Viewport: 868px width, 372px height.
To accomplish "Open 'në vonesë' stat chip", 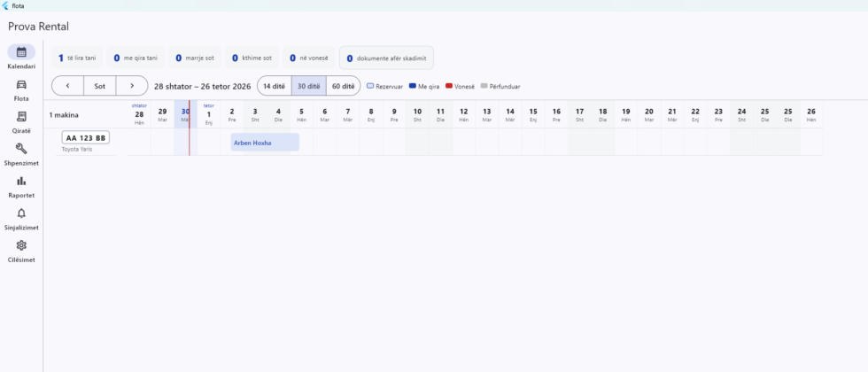I will click(x=309, y=58).
